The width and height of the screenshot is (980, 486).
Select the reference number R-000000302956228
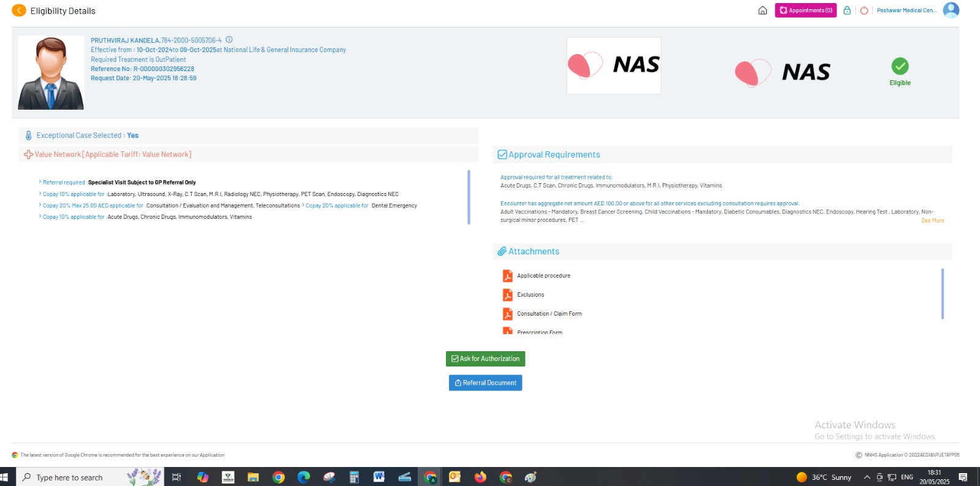164,69
